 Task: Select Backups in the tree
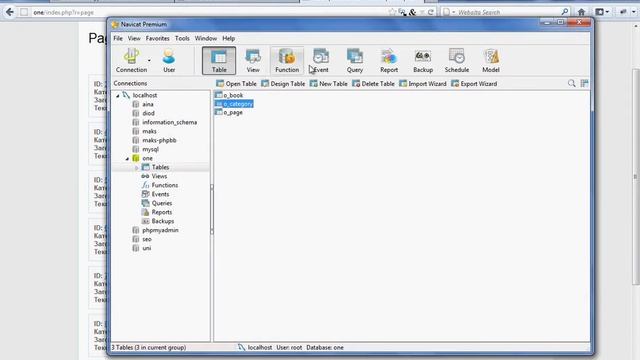[x=162, y=221]
